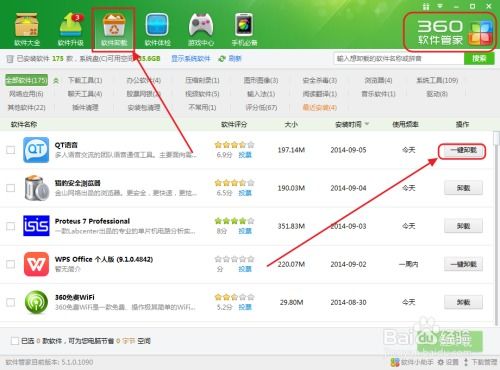This screenshot has width=500, height=370.
Task: Click the 刷新 refresh icon
Action: point(222,59)
